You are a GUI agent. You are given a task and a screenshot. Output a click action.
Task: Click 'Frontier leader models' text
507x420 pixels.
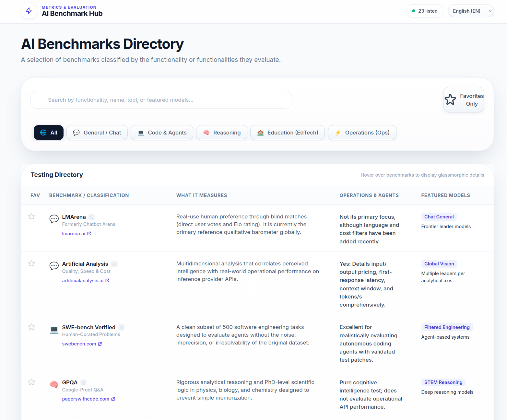[x=446, y=227]
